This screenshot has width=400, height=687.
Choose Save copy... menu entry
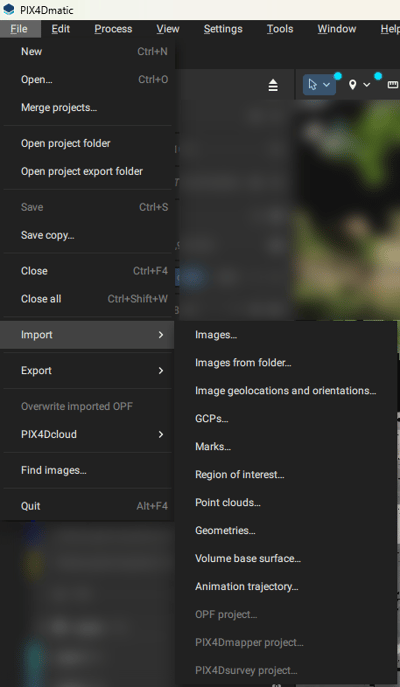(x=87, y=235)
